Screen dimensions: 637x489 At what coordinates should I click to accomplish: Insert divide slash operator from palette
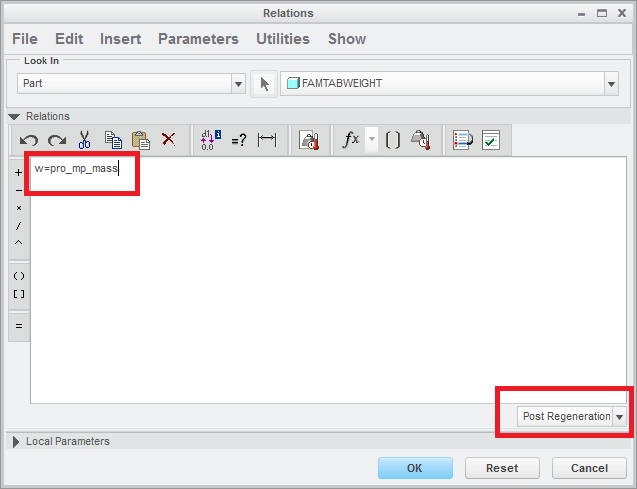[x=18, y=226]
